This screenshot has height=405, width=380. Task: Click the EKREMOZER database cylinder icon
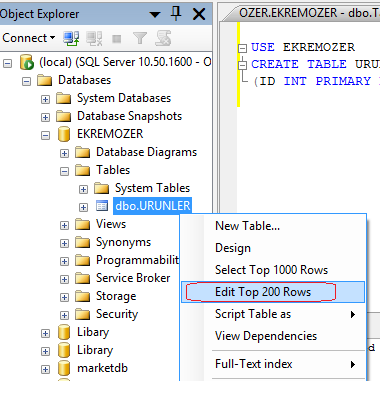(x=64, y=134)
